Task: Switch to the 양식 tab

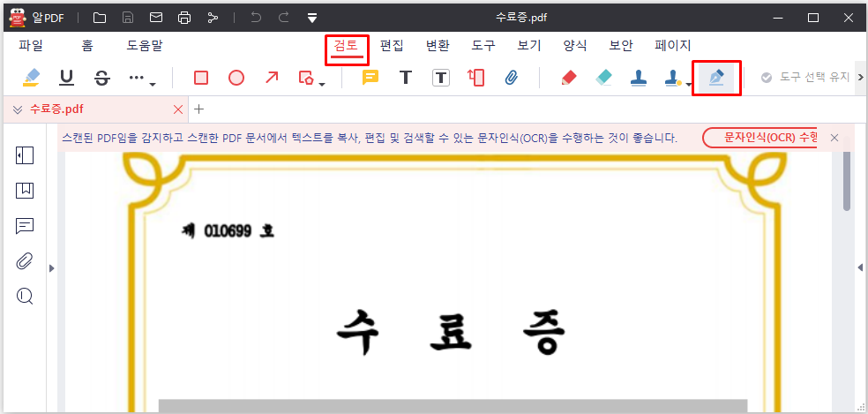Action: pos(574,45)
